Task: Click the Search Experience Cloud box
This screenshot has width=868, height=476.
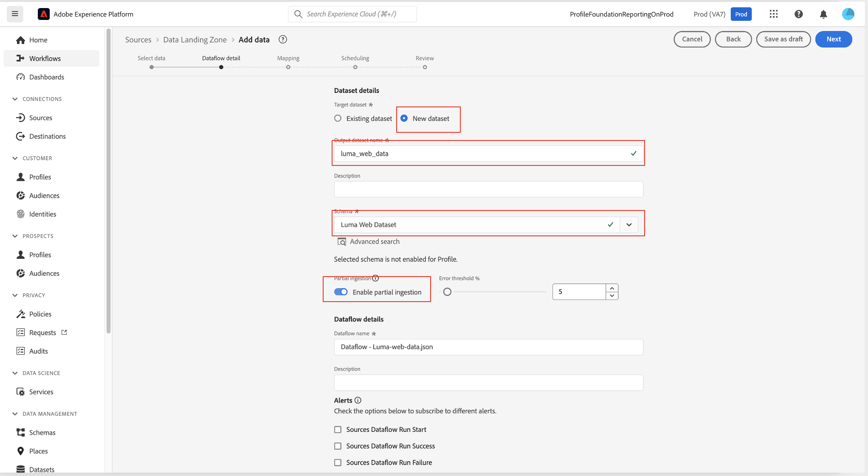Action: point(352,14)
